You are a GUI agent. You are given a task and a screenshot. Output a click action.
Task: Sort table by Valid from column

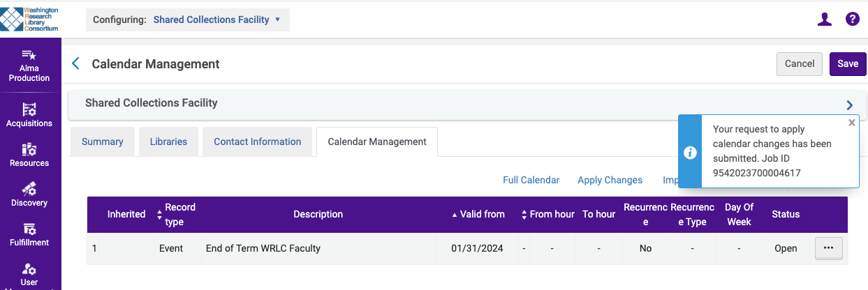click(x=478, y=215)
